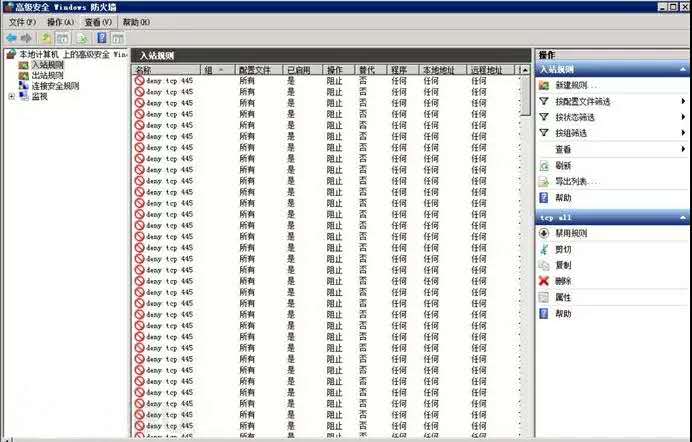Sort by the 本地地址 column header

click(443, 70)
